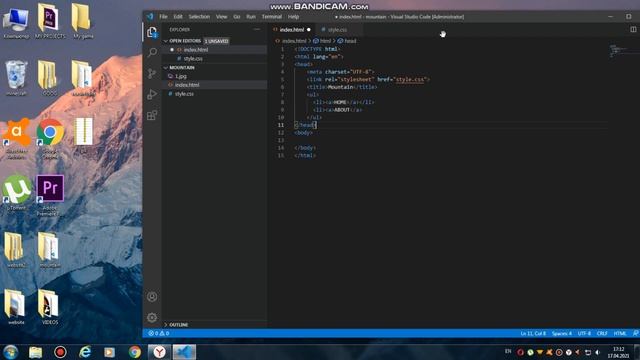This screenshot has width=640, height=360.
Task: Click the unsaved dot on index.html tab
Action: point(309,30)
